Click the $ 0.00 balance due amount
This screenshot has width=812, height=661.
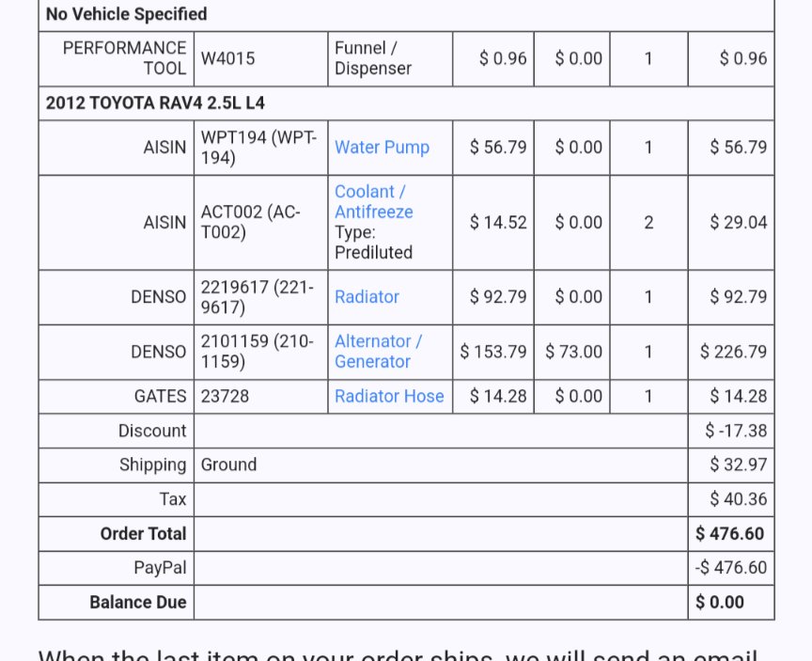[720, 603]
